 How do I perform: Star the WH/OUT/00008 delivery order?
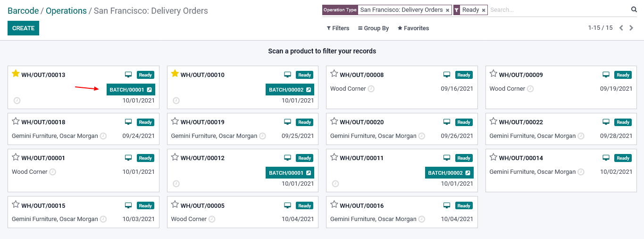tap(334, 74)
